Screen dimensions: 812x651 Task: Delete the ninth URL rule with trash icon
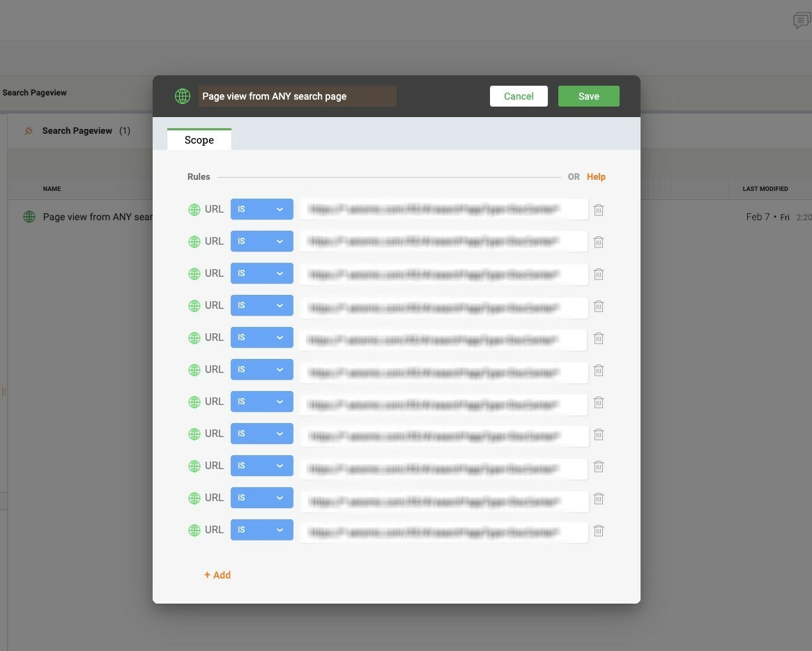599,466
